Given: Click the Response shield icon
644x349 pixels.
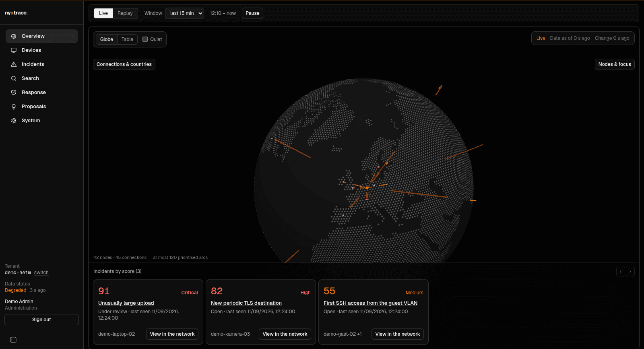Looking at the screenshot, I should click(x=14, y=92).
